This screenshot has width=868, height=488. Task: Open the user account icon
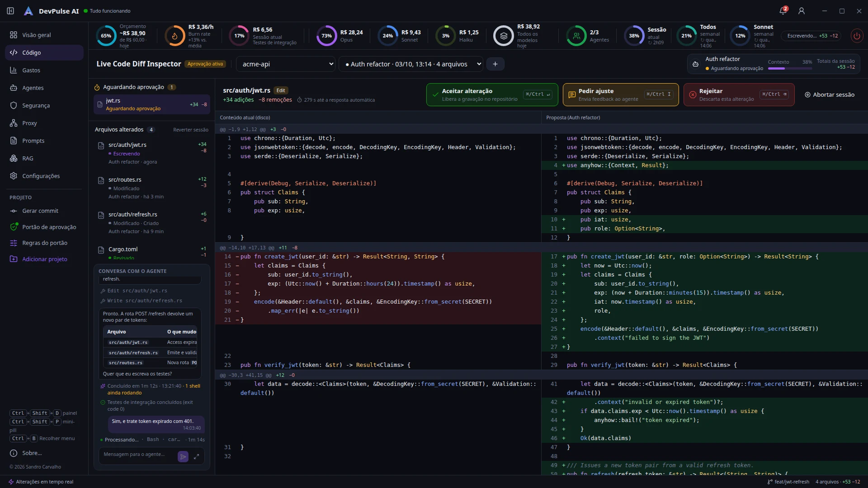[x=802, y=11]
